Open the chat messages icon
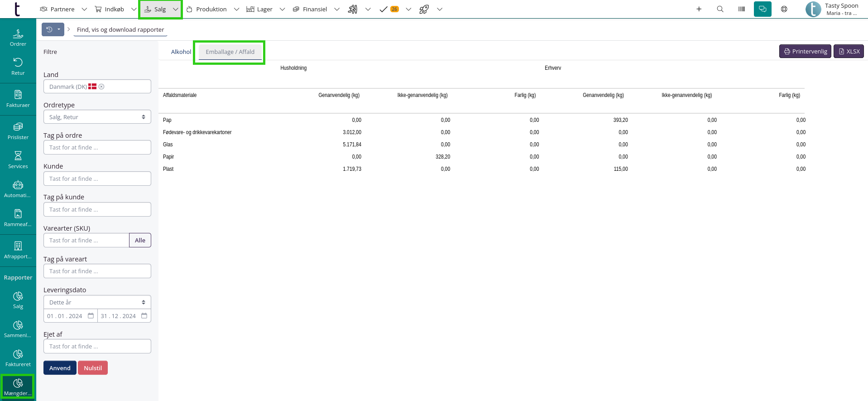868x401 pixels. click(x=762, y=9)
